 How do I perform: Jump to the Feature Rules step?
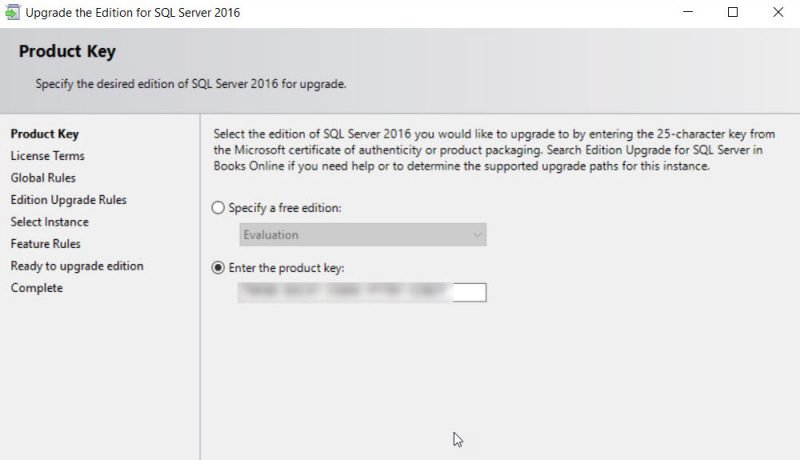45,244
